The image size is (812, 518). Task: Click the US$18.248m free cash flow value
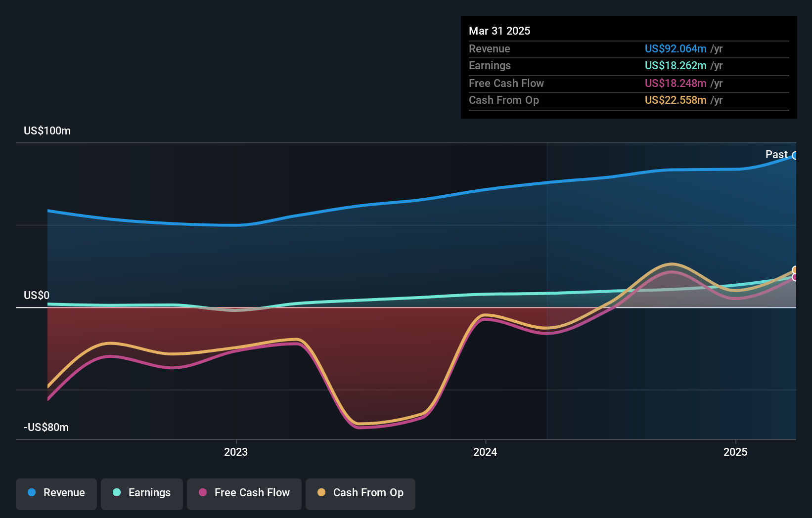click(x=675, y=84)
